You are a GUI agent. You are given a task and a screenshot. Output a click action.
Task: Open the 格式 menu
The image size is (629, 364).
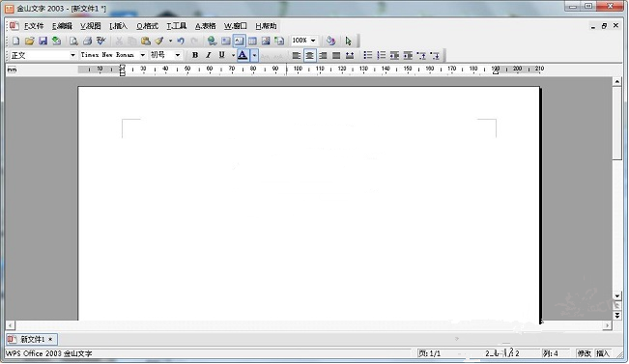coord(147,26)
